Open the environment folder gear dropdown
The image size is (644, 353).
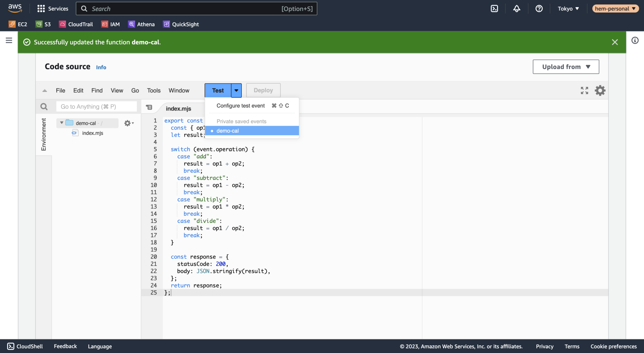129,123
